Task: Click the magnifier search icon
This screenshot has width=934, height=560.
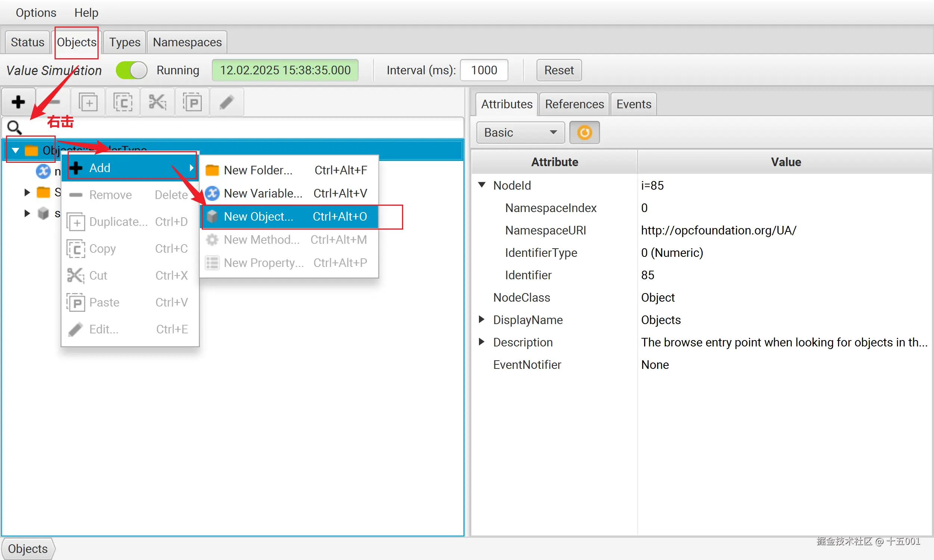Action: click(15, 128)
